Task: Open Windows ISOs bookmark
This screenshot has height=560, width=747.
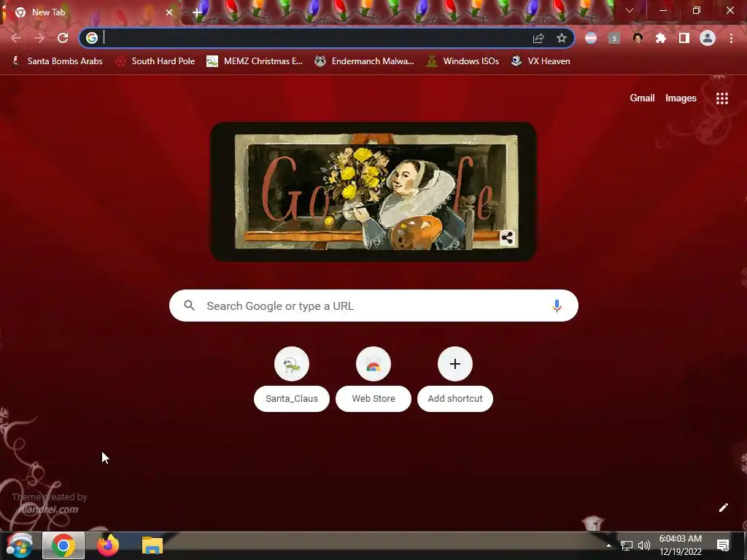Action: [462, 61]
